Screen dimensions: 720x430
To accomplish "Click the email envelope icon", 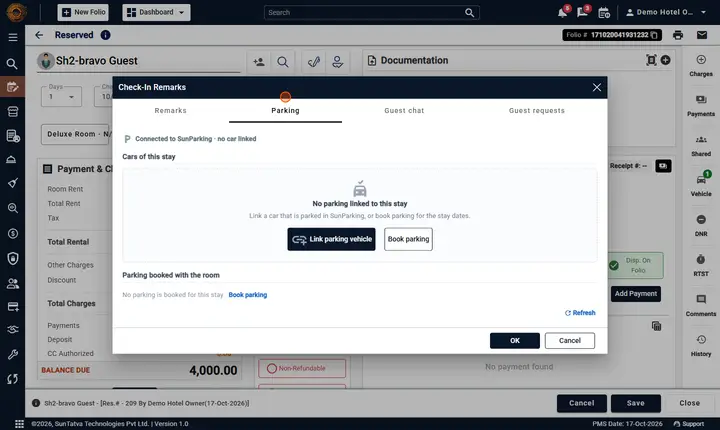I will pos(702,35).
